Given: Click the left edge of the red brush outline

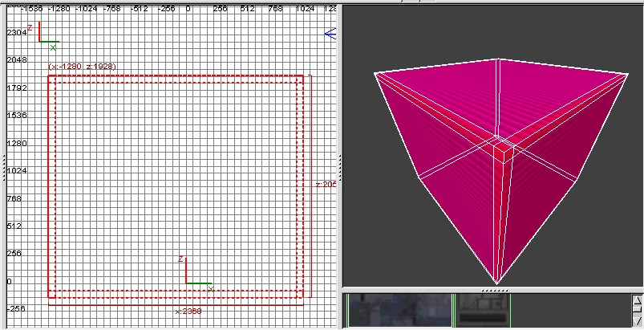Looking at the screenshot, I should click(48, 185).
